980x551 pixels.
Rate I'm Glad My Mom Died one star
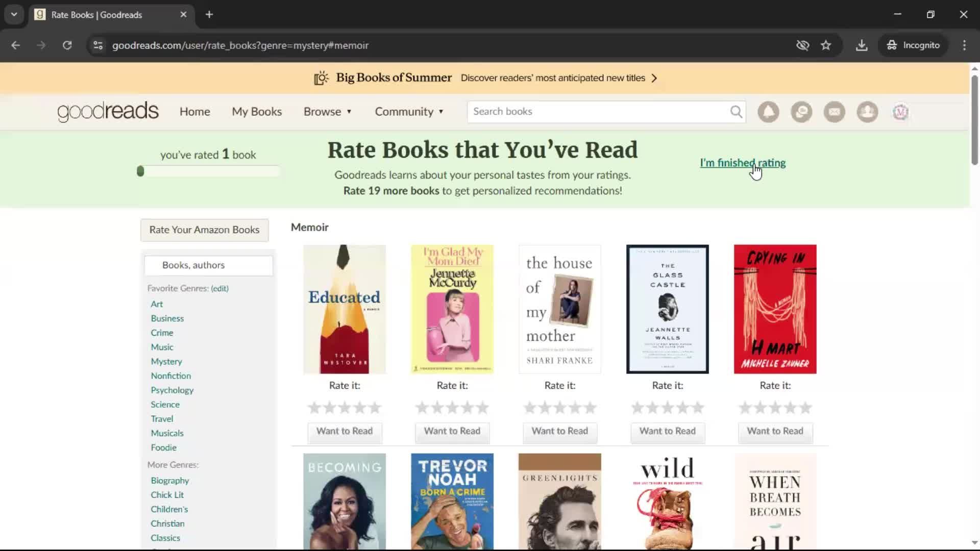click(x=422, y=408)
